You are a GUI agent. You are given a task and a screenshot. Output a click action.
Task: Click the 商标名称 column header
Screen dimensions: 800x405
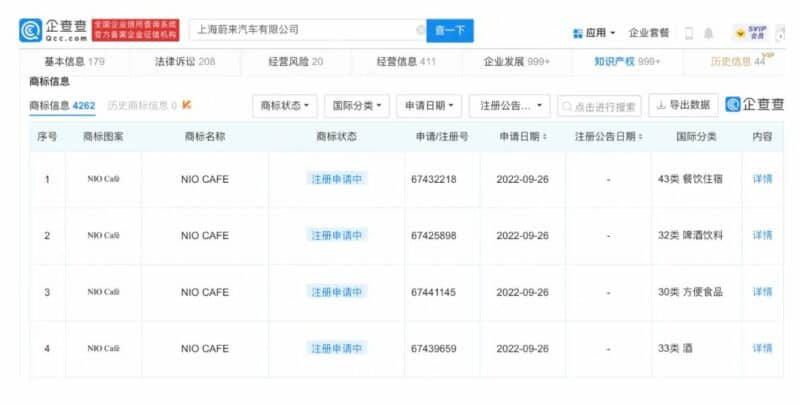(205, 137)
